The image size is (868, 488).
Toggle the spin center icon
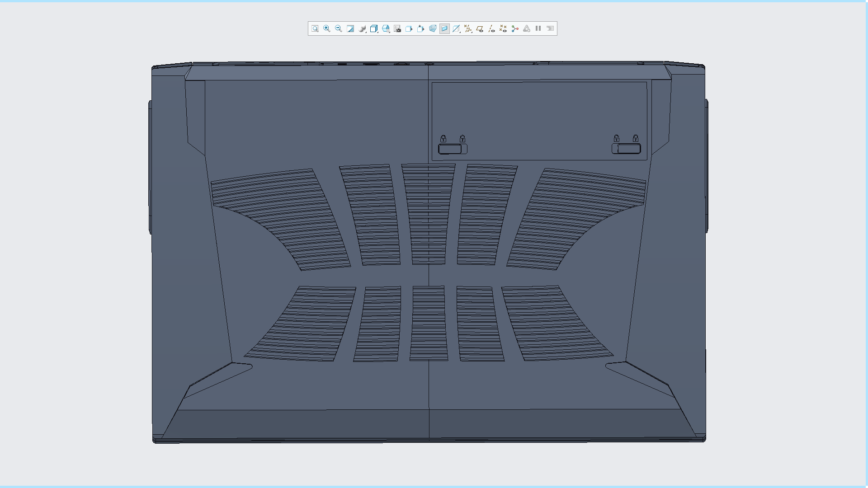515,28
